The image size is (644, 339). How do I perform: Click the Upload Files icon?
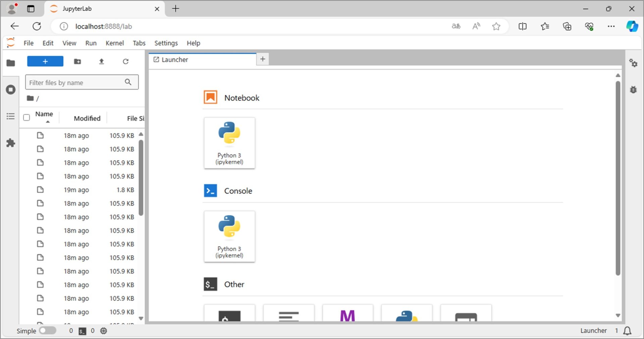pos(101,61)
